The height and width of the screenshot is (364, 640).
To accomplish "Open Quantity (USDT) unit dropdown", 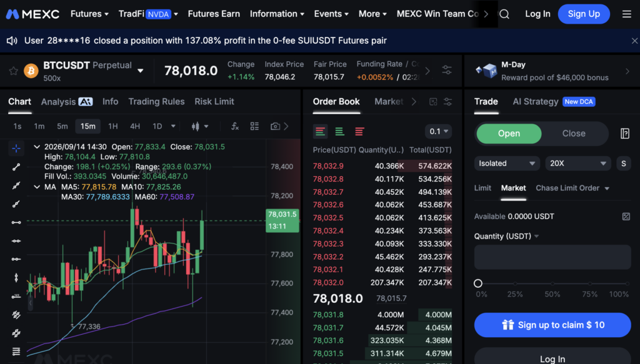I will click(506, 237).
